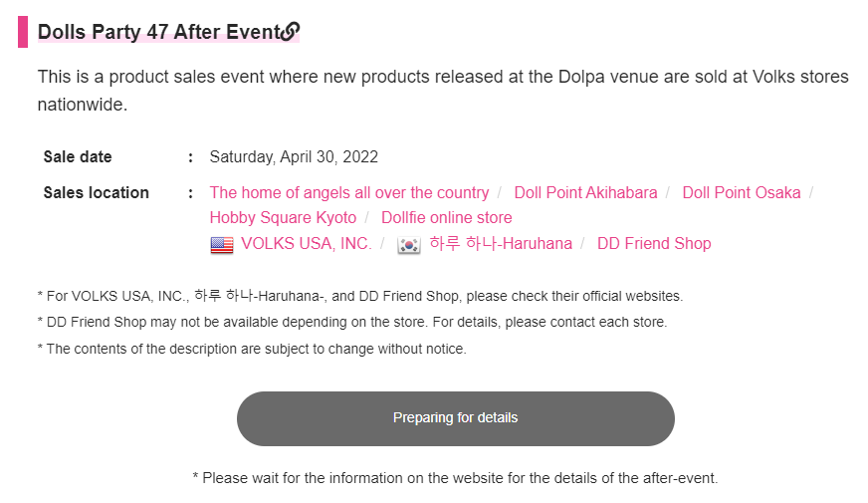
Task: Click the Saturday, April 30, 2022 date
Action: click(294, 156)
